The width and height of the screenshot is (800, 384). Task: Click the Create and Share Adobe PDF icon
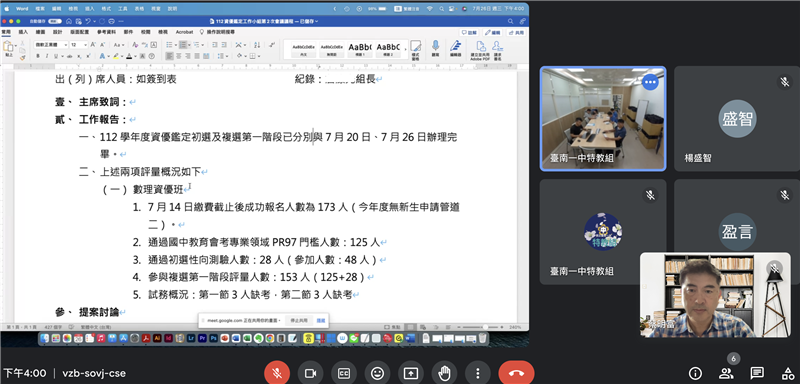point(480,50)
